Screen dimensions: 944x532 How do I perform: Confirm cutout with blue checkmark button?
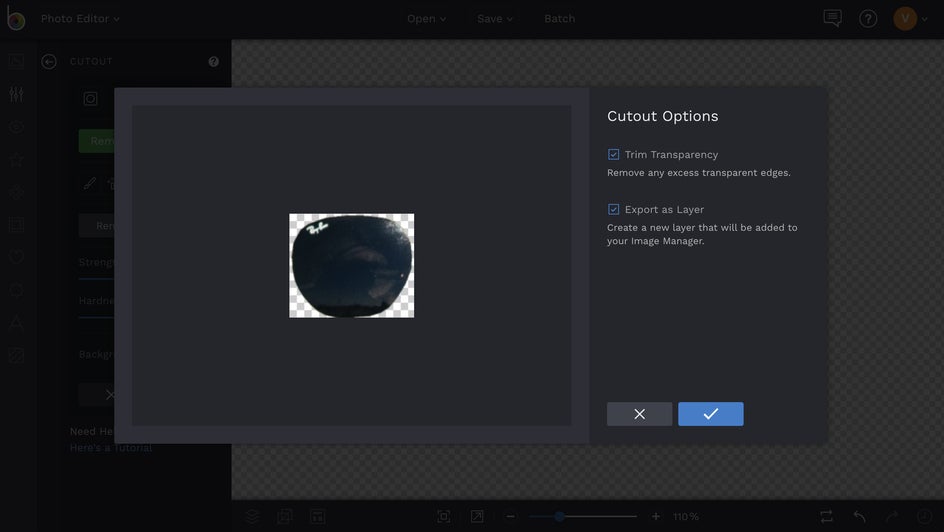coord(710,414)
